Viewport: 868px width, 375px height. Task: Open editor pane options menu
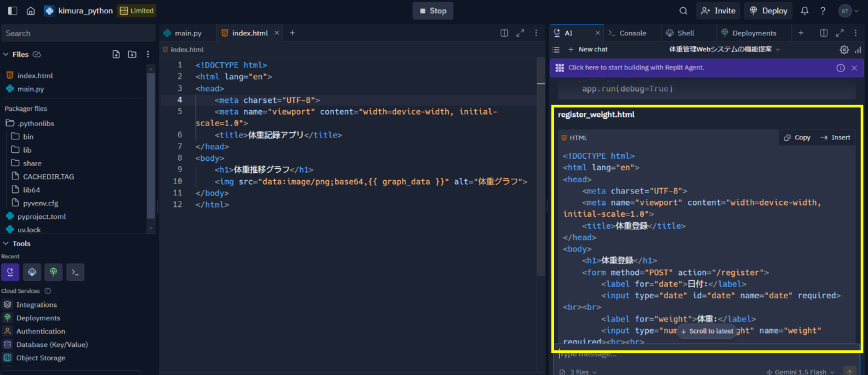tap(536, 33)
